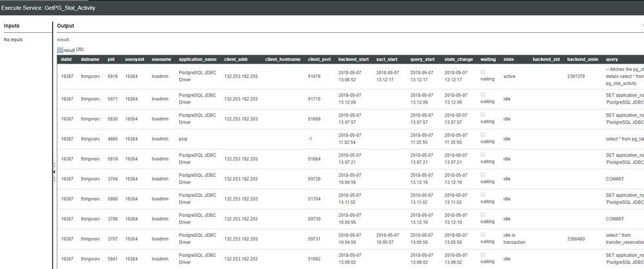Select the client port 51689 cell
Image resolution: width=644 pixels, height=269 pixels.
tap(314, 119)
